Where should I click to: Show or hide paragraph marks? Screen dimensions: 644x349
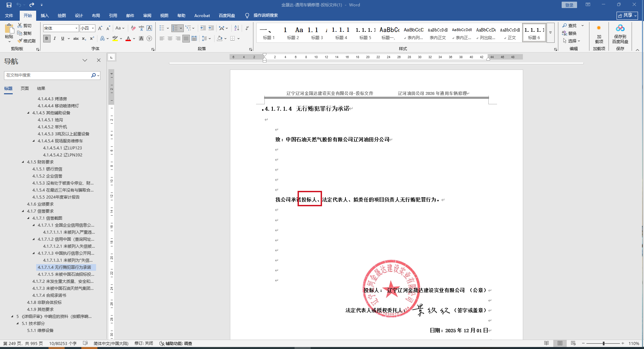click(x=247, y=28)
